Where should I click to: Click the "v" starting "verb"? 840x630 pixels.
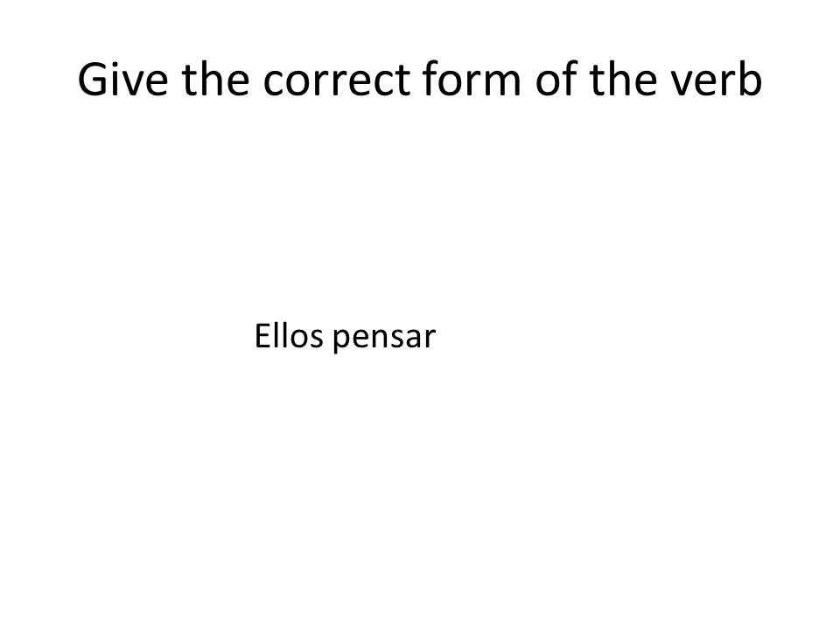[x=683, y=82]
